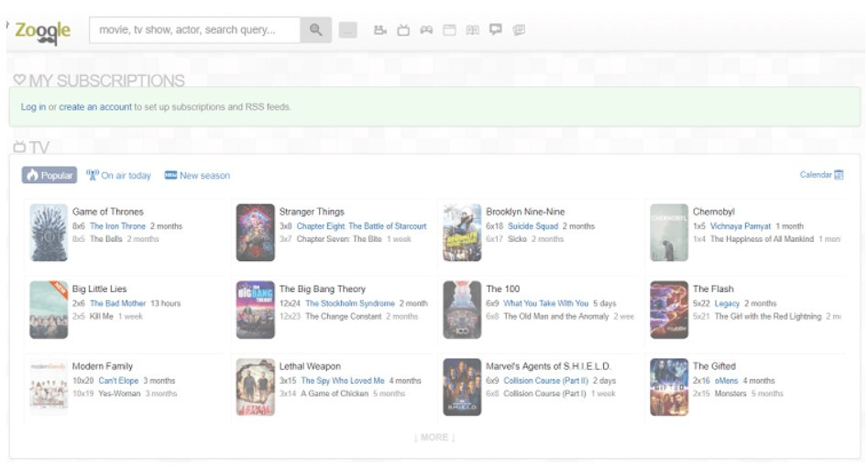Image resolution: width=868 pixels, height=469 pixels.
Task: Open Marvel's Agents of S.H.I.E.L.D. poster
Action: pos(462,387)
